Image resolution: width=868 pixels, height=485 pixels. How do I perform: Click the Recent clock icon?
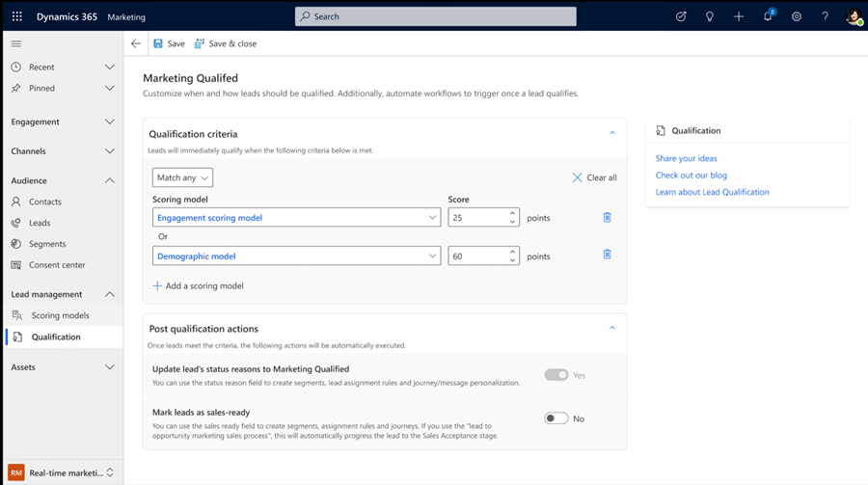click(x=16, y=67)
